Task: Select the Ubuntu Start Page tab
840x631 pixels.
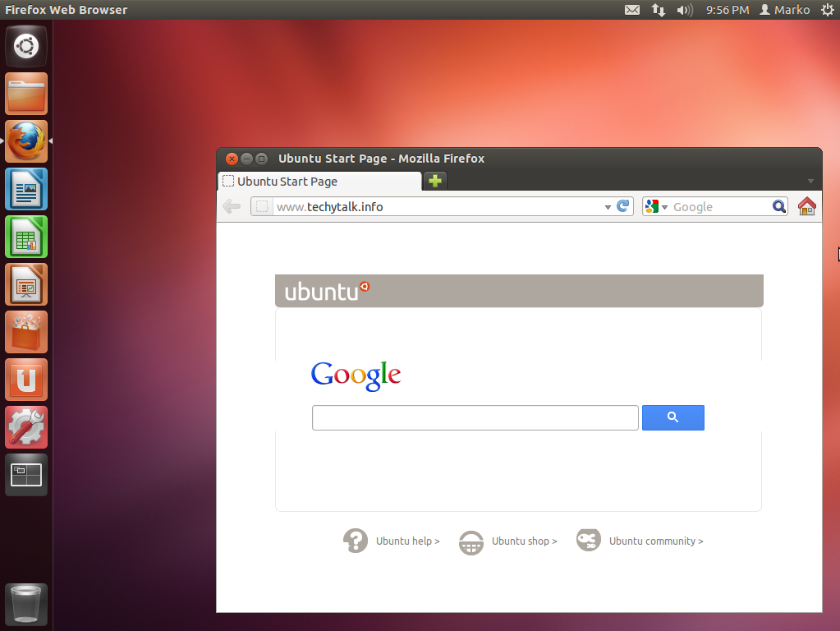Action: pos(320,182)
